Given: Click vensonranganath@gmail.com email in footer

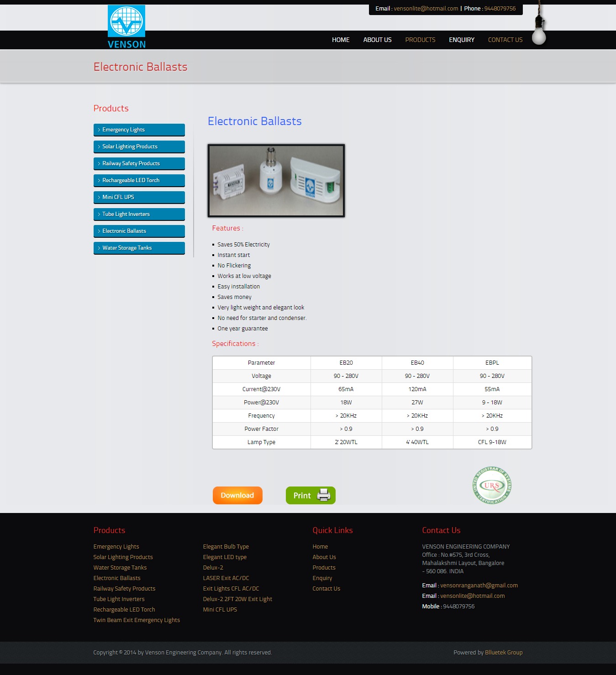Looking at the screenshot, I should pos(479,585).
